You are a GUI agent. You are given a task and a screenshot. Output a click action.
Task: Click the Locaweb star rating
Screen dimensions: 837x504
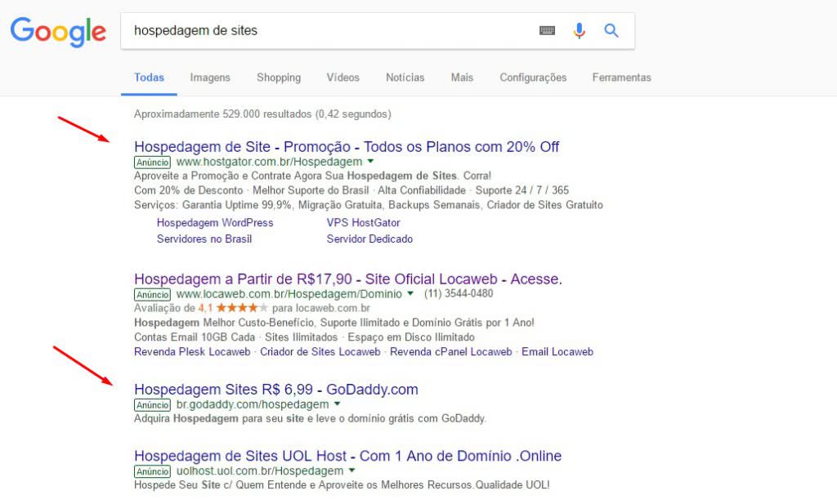242,308
